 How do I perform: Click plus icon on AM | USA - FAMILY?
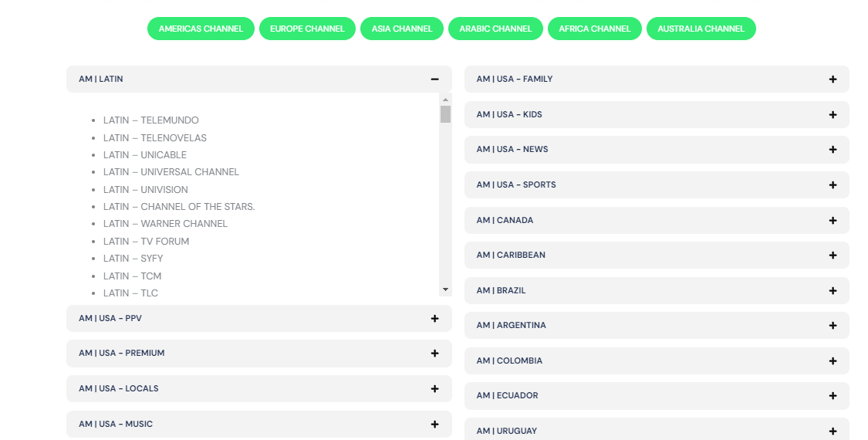pyautogui.click(x=833, y=80)
